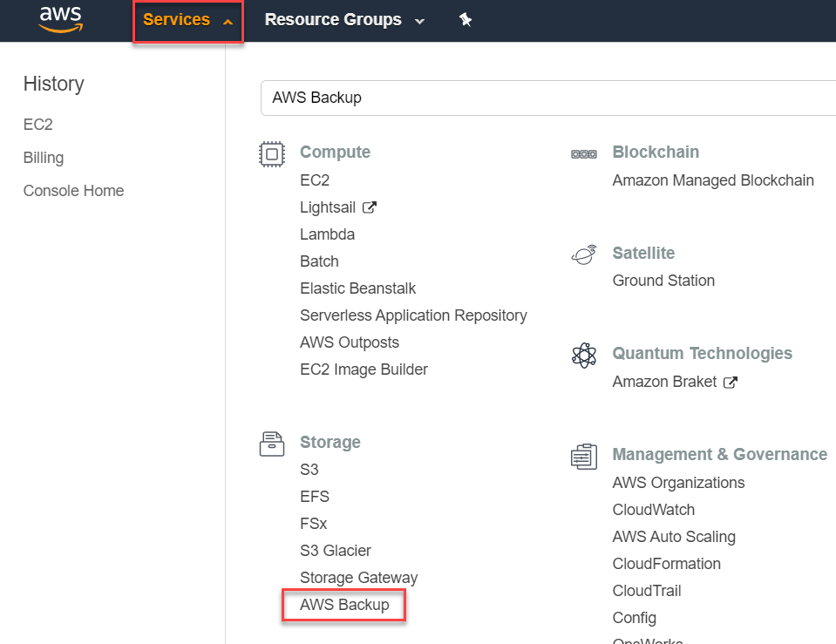This screenshot has height=644, width=836.
Task: Open Amazon Managed Blockchain
Action: 713,180
